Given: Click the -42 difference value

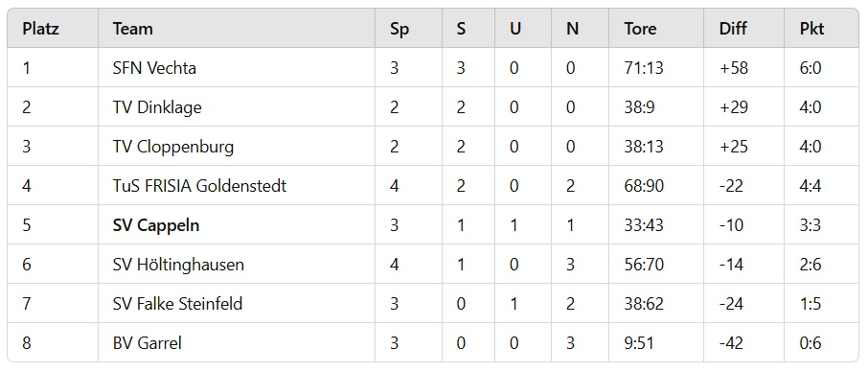Looking at the screenshot, I should tap(731, 343).
